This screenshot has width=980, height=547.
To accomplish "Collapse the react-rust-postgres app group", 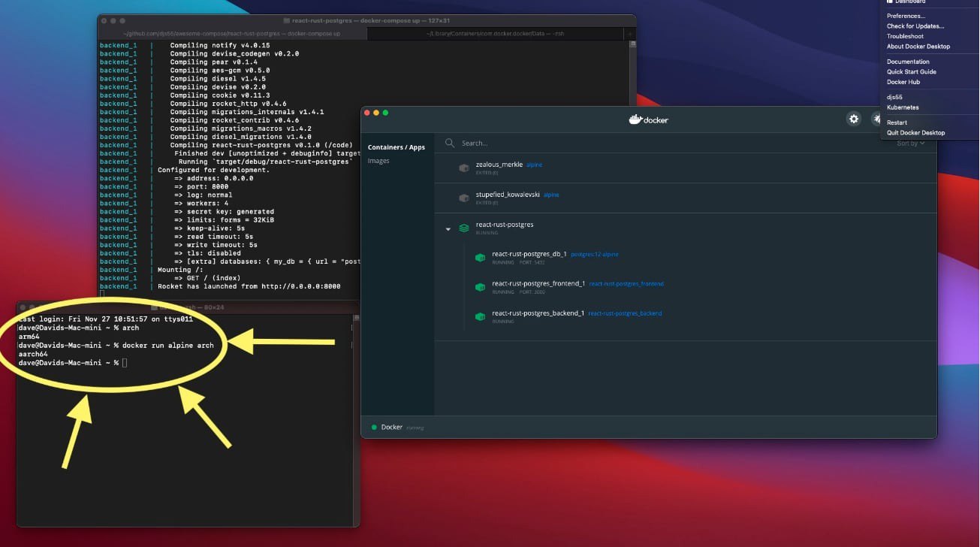I will tap(448, 229).
